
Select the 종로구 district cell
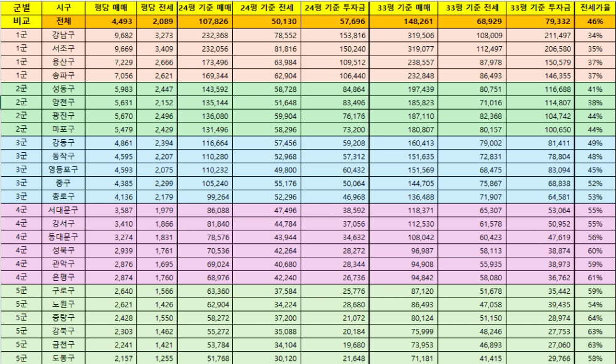(63, 196)
